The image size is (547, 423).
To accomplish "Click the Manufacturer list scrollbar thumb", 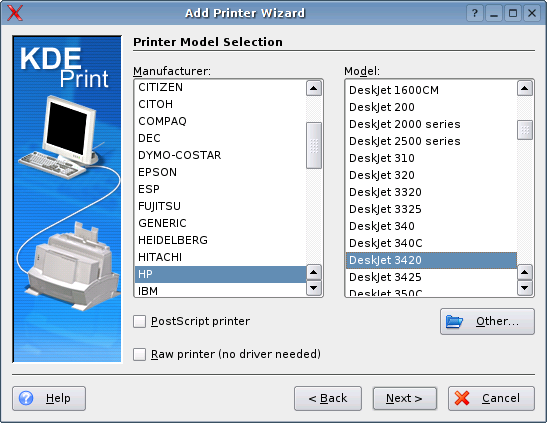I will coord(314,145).
